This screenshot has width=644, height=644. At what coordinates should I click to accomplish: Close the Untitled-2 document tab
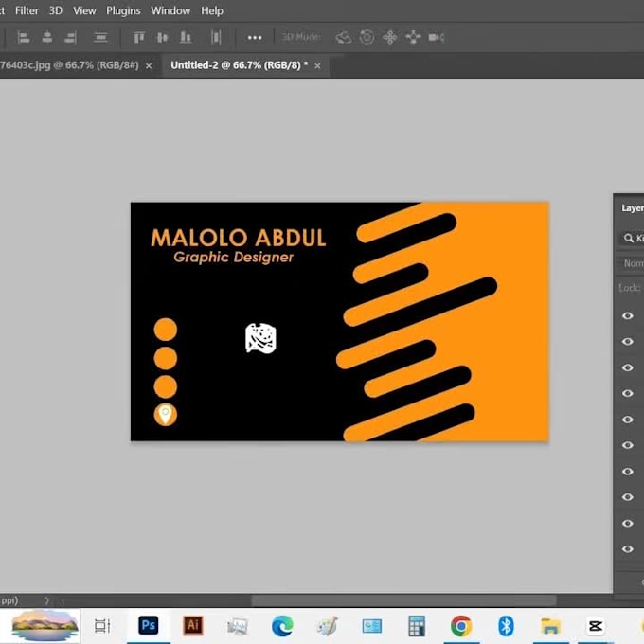tap(317, 65)
